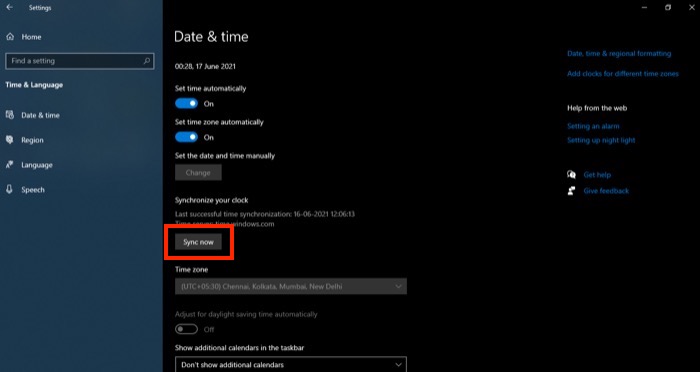Screen dimensions: 700x372
Task: Turn off Set time zone automatically
Action: pos(186,137)
